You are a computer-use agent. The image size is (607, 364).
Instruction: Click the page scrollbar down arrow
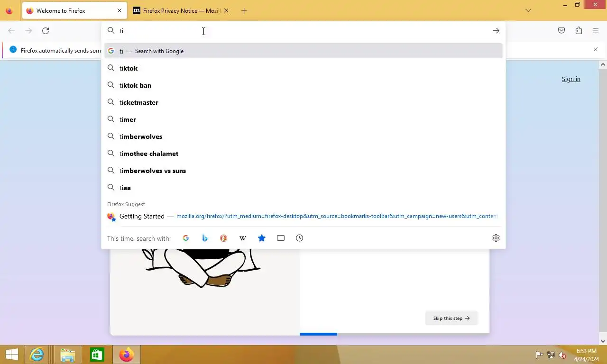pos(603,341)
